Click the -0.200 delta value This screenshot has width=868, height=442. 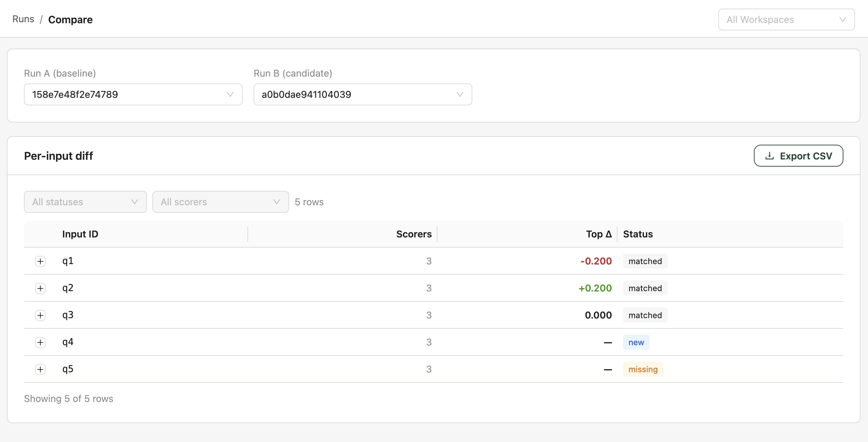coord(596,261)
